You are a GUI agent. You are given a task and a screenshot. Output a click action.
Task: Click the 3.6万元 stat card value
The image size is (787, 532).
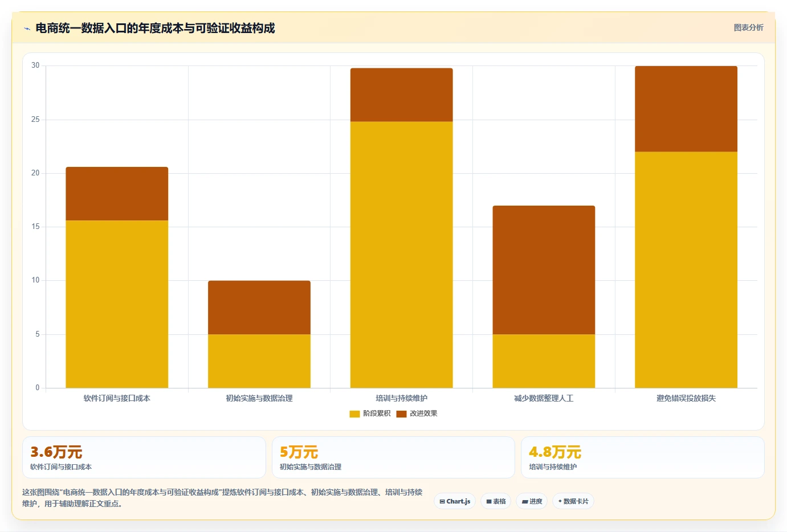point(56,452)
